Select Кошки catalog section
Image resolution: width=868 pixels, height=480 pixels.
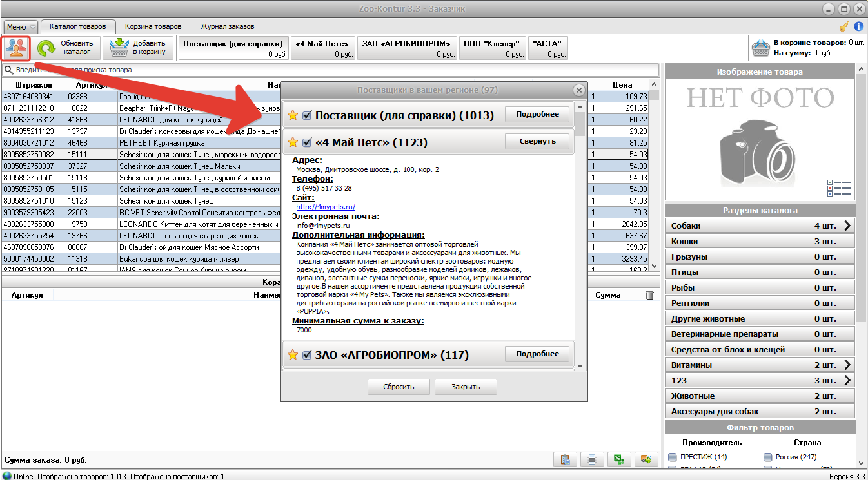760,241
